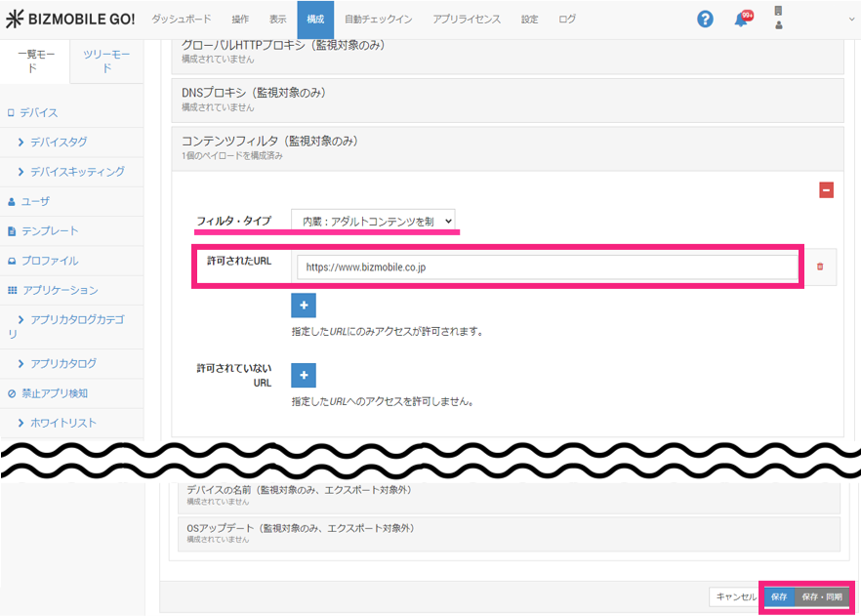The image size is (861, 616).
Task: Switch to ツリーモード tab
Action: point(106,62)
